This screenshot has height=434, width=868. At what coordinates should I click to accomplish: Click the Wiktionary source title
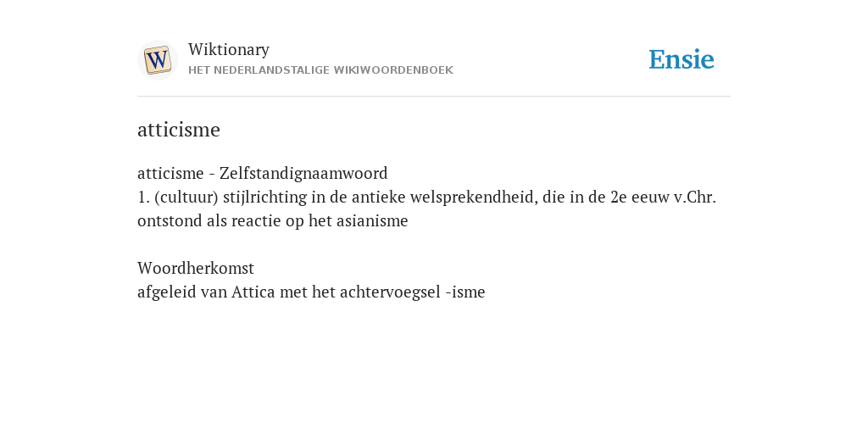(229, 49)
